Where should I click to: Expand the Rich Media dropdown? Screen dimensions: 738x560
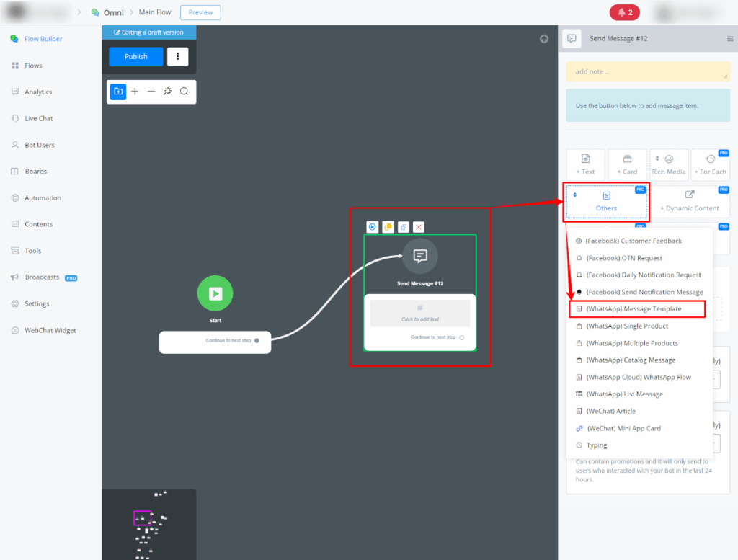point(668,164)
